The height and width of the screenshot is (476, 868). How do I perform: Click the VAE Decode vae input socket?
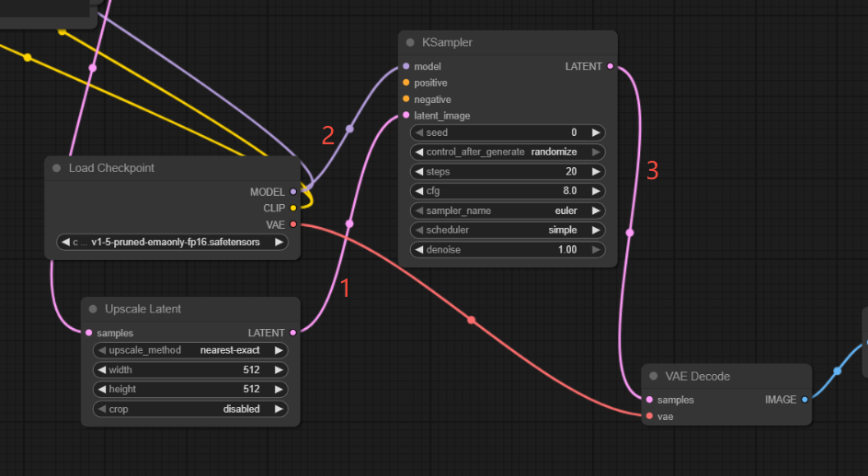point(649,416)
